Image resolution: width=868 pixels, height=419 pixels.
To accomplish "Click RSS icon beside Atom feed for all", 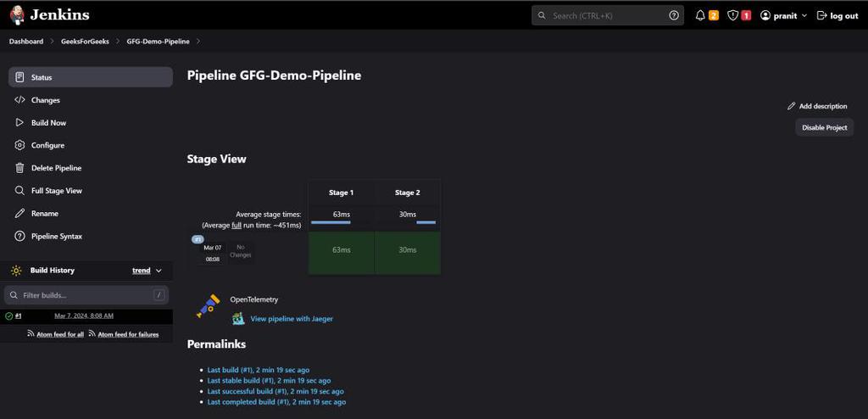I will pos(31,334).
